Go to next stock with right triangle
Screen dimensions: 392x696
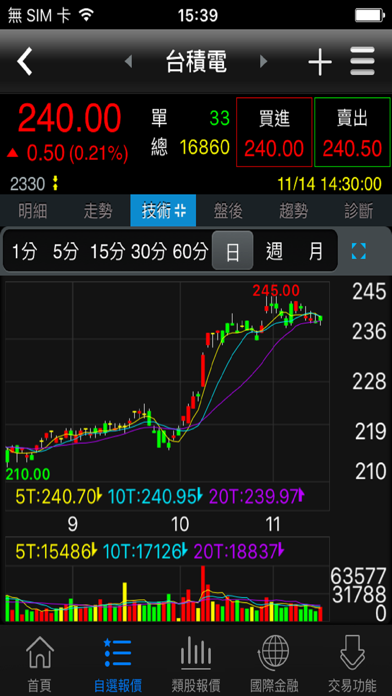click(x=264, y=61)
